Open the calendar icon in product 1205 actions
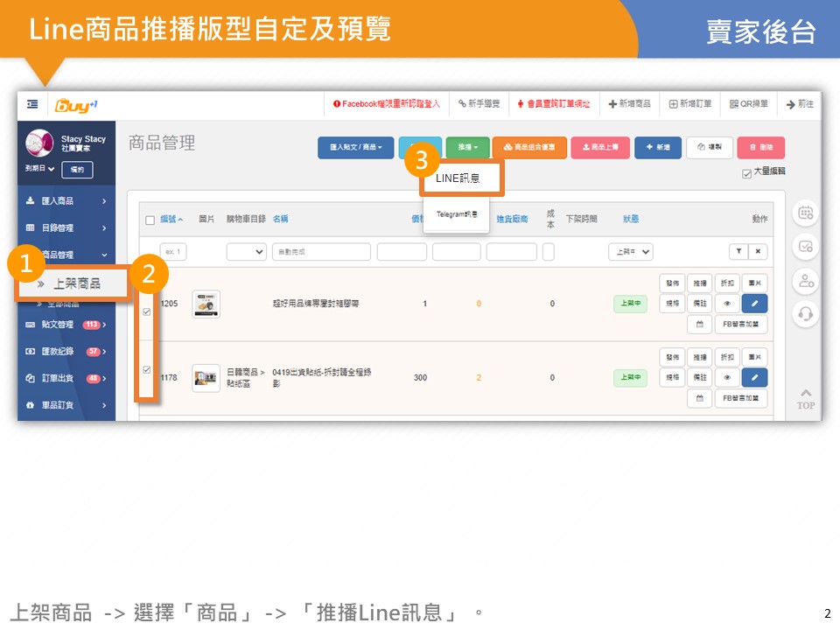840x630 pixels. (698, 325)
